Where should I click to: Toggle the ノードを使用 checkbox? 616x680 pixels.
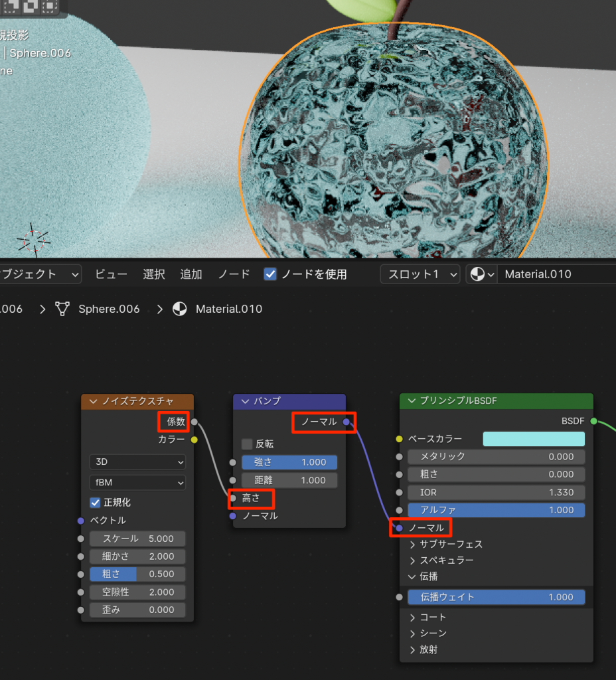pyautogui.click(x=270, y=274)
